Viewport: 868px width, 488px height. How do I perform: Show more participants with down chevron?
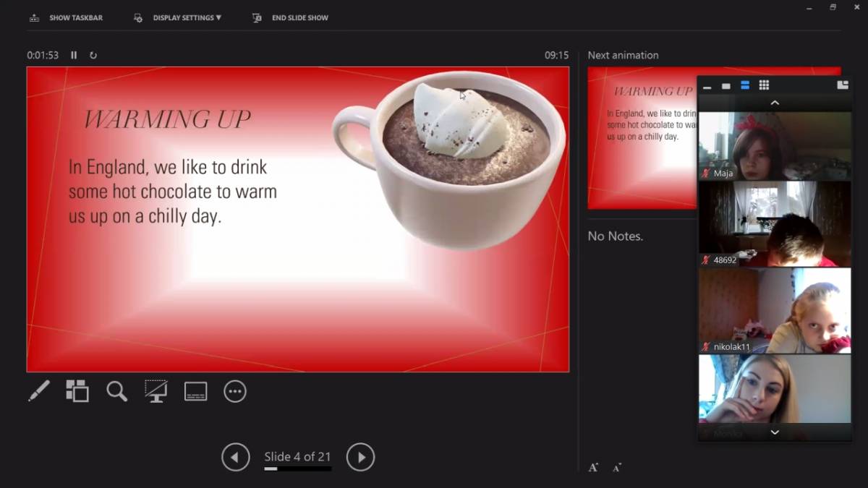(775, 432)
